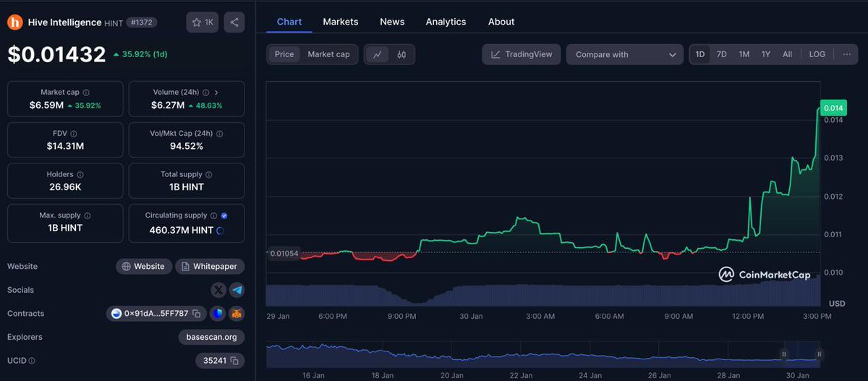Open the Chart tab
This screenshot has width=868, height=381.
289,22
